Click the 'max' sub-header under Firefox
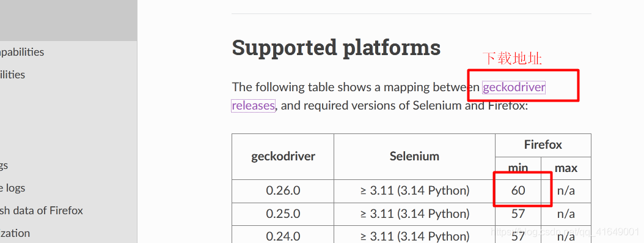Image resolution: width=644 pixels, height=243 pixels. (x=566, y=168)
